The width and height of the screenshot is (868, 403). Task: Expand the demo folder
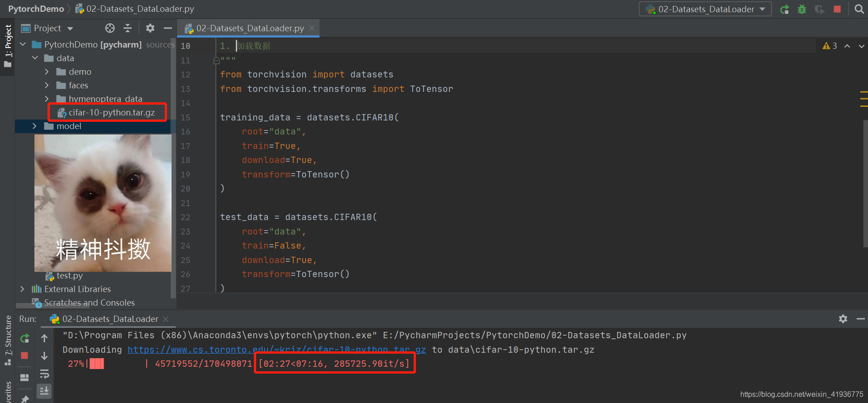point(47,72)
